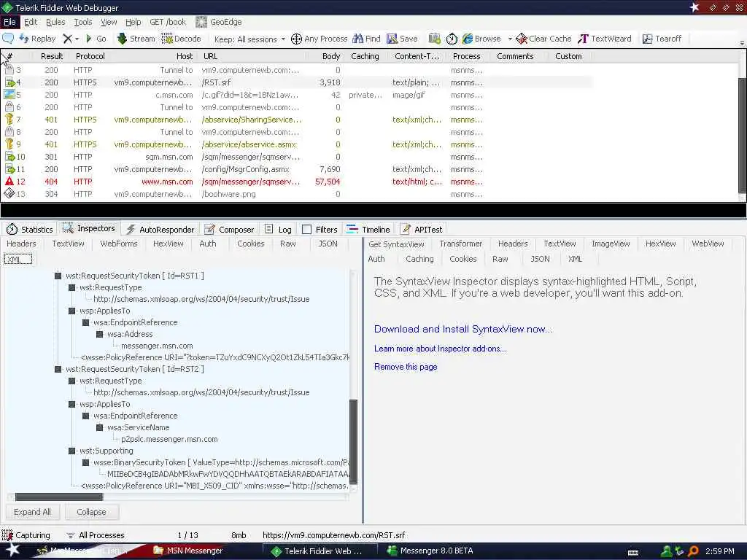The width and height of the screenshot is (747, 560).
Task: Click the comment balloon toolbar icon
Action: pos(8,39)
